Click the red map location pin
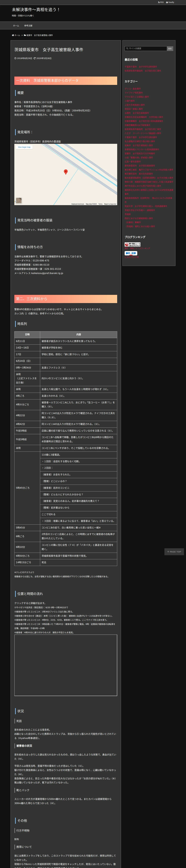 point(66,172)
